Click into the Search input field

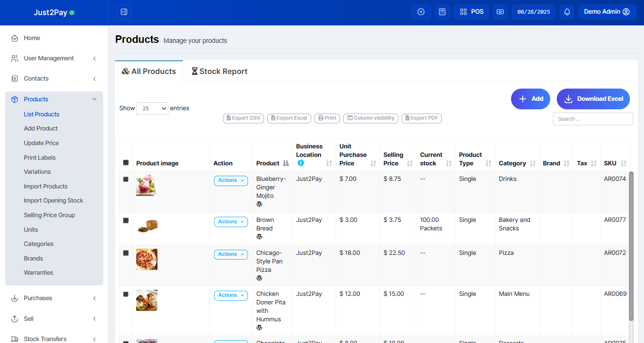[x=593, y=119]
